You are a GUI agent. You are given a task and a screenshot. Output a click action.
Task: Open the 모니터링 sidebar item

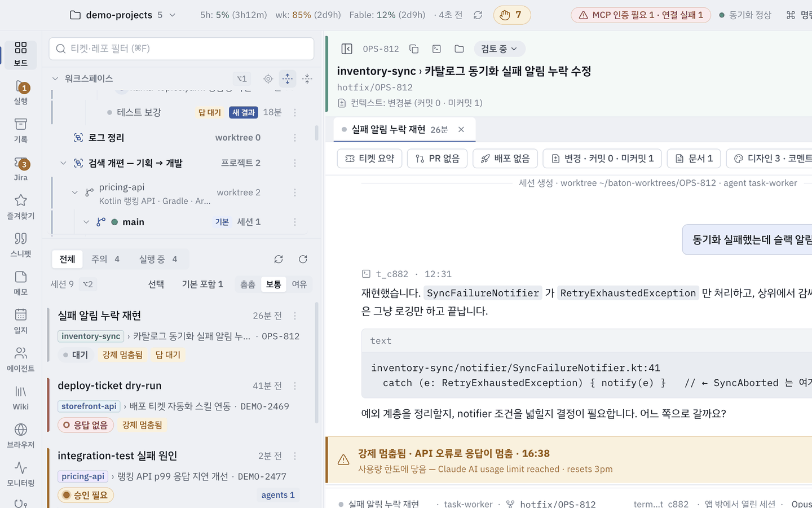[x=20, y=475]
